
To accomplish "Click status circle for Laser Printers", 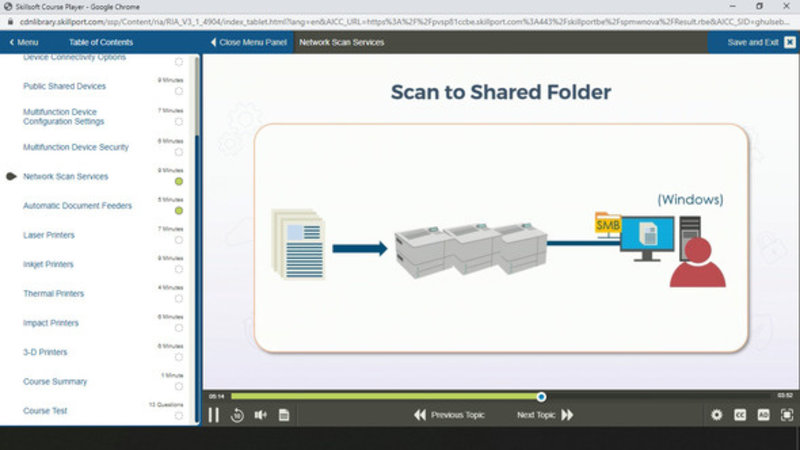I will coord(179,240).
